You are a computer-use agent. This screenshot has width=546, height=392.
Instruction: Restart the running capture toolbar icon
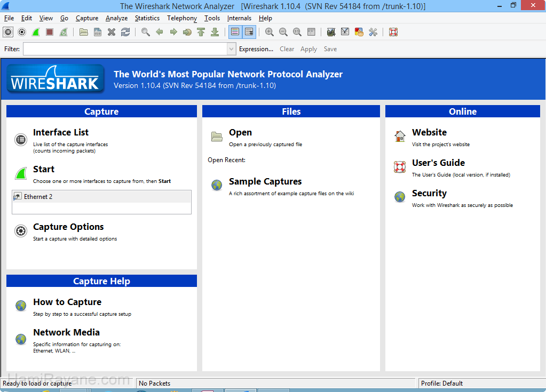click(x=64, y=32)
